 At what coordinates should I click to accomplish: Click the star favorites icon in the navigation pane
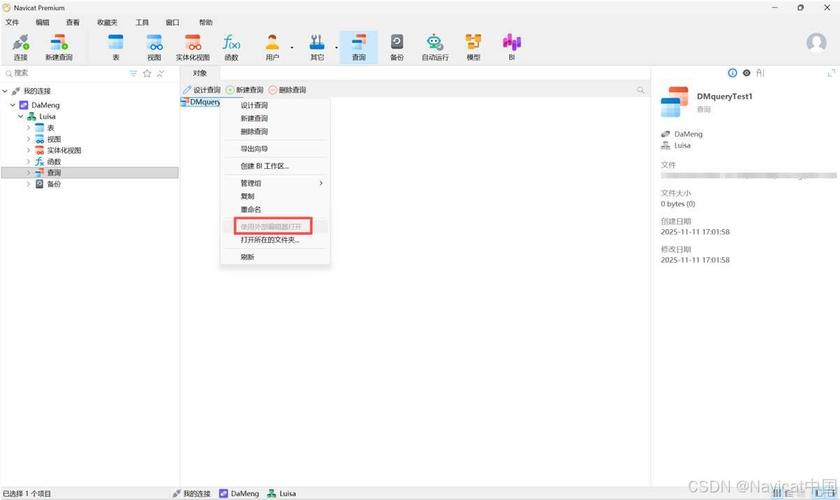(x=147, y=73)
